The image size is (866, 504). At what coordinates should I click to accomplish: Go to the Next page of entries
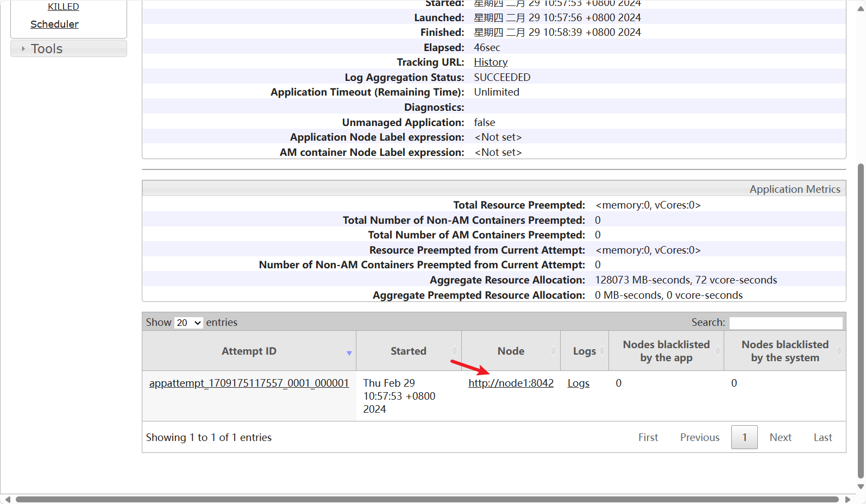coord(780,438)
